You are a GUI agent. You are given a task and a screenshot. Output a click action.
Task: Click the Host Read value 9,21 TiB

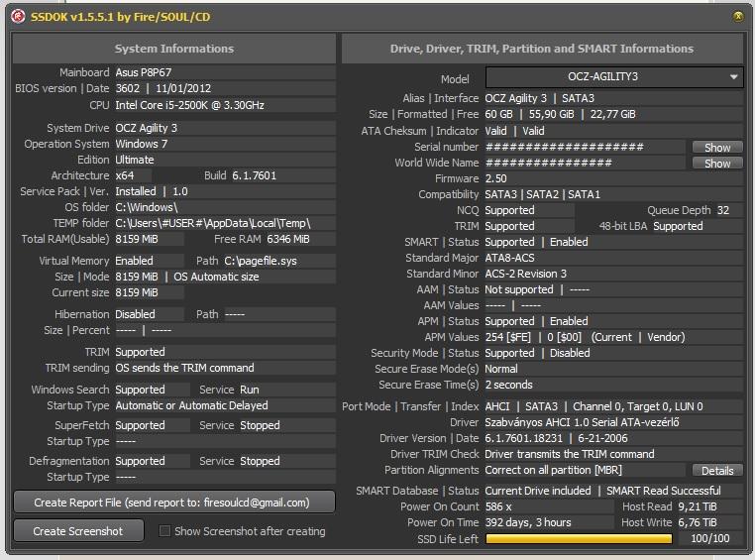698,507
